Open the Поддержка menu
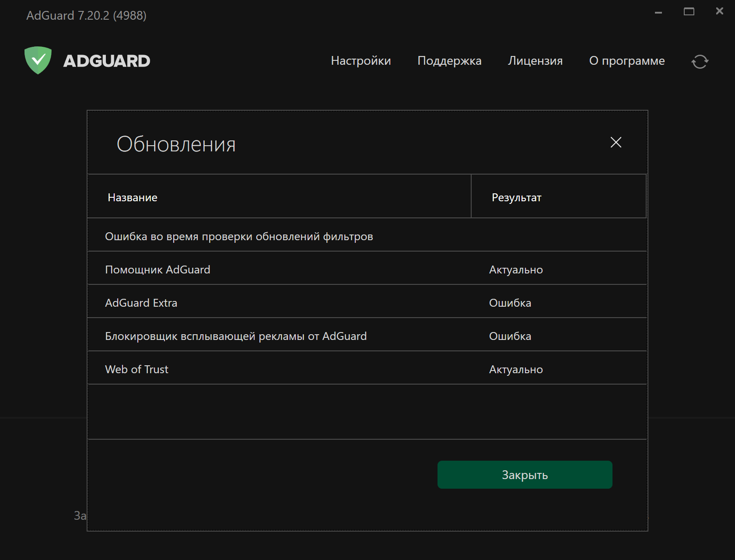The height and width of the screenshot is (560, 735). [x=449, y=60]
